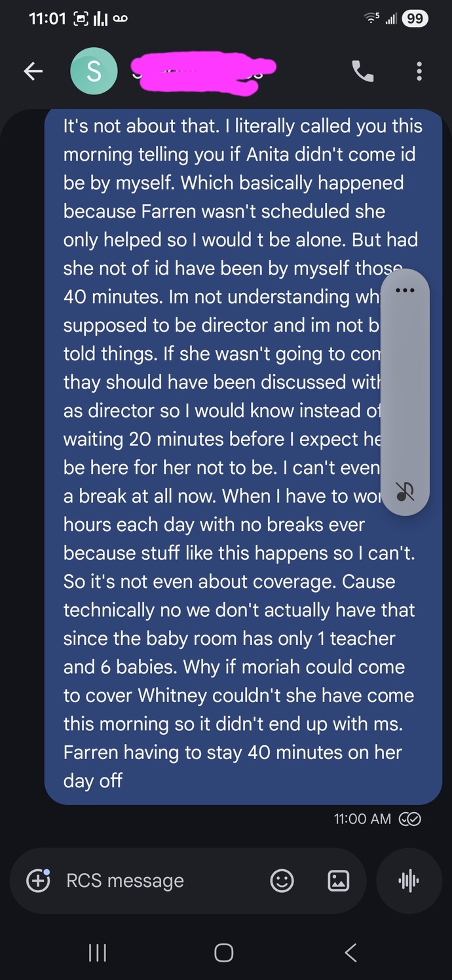Tap the voice message recording button
The height and width of the screenshot is (980, 452).
(409, 880)
